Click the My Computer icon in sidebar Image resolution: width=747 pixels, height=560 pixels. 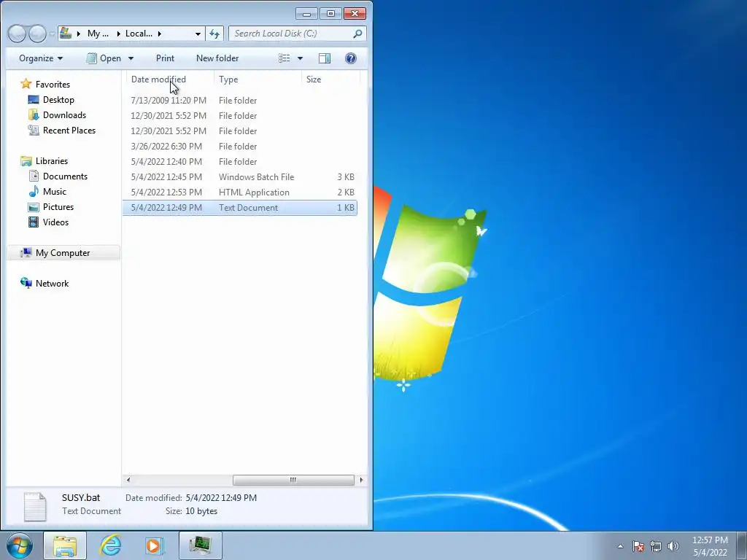(x=26, y=252)
